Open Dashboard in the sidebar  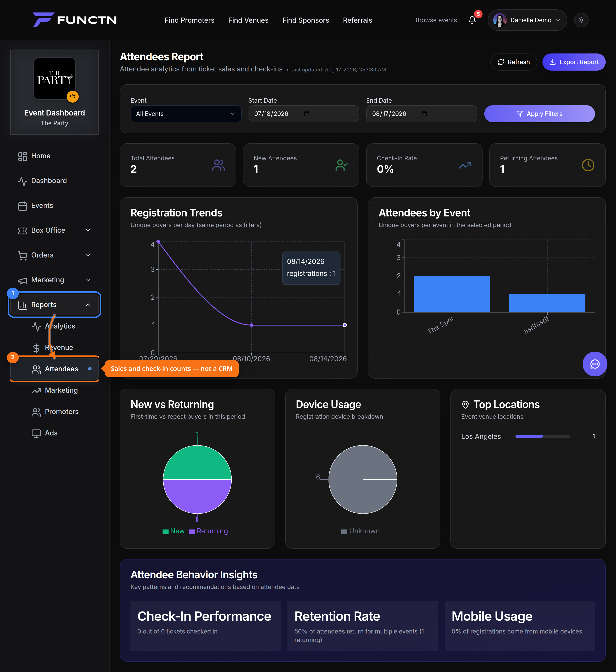pyautogui.click(x=55, y=181)
